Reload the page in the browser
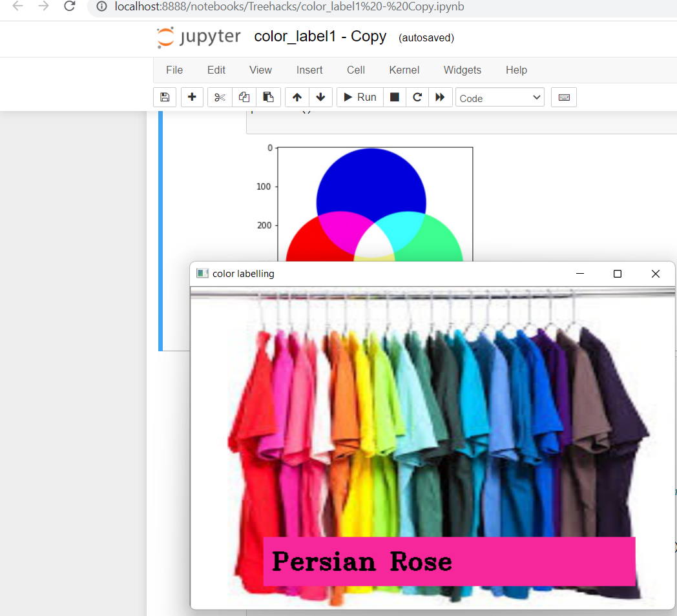 pos(70,6)
